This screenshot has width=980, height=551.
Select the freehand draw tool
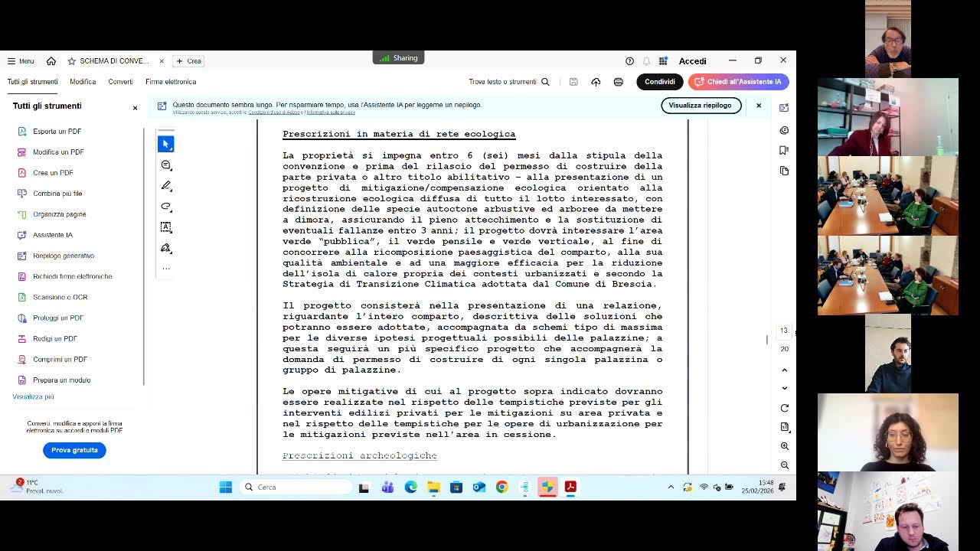pos(165,207)
